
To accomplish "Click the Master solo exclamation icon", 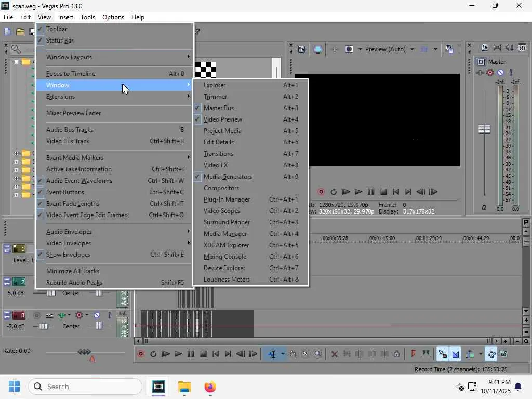I will tap(511, 72).
